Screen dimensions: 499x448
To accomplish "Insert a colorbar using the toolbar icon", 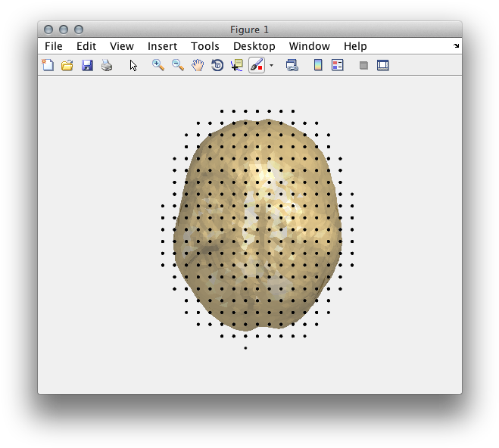I will (x=318, y=65).
